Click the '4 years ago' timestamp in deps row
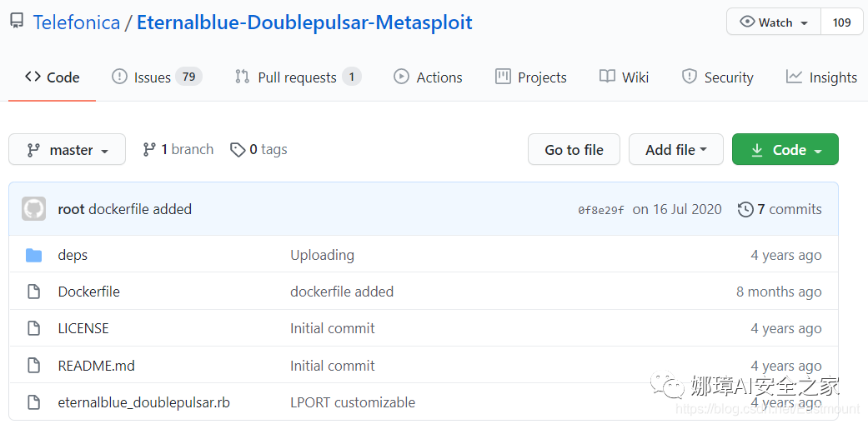Screen dimensions: 868x424 pyautogui.click(x=786, y=255)
